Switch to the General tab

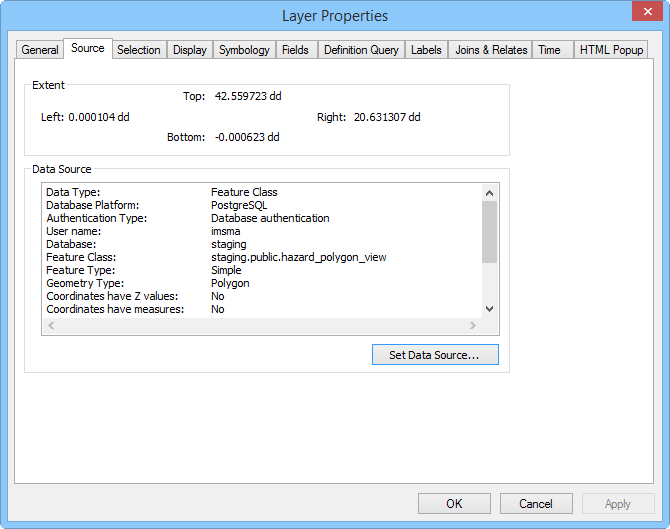(x=40, y=50)
